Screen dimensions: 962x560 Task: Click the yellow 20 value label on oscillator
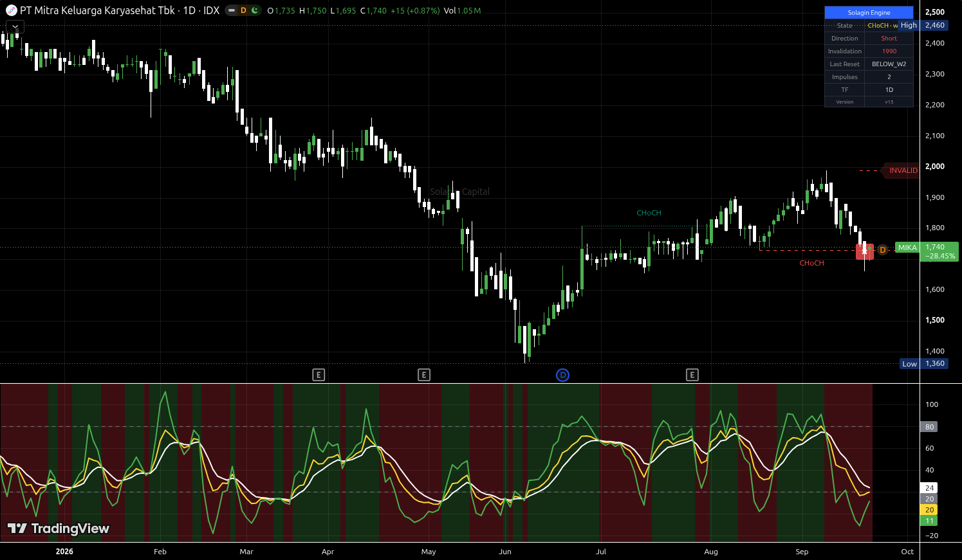(x=929, y=510)
